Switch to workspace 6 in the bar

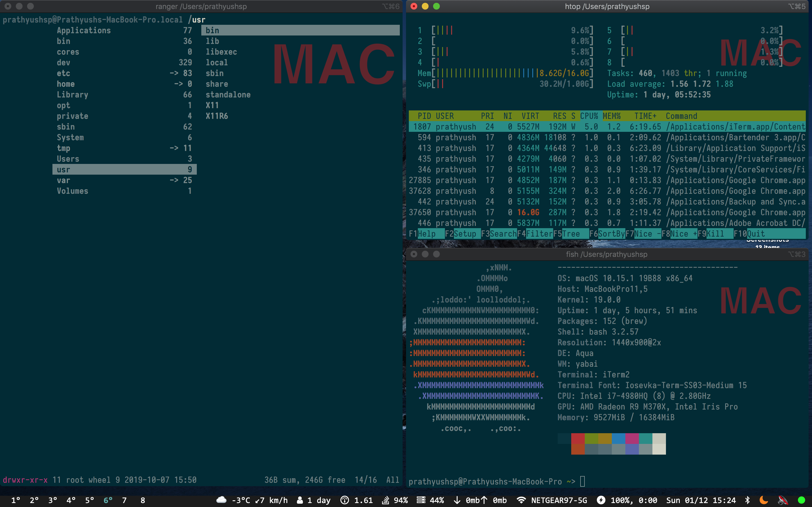click(108, 500)
